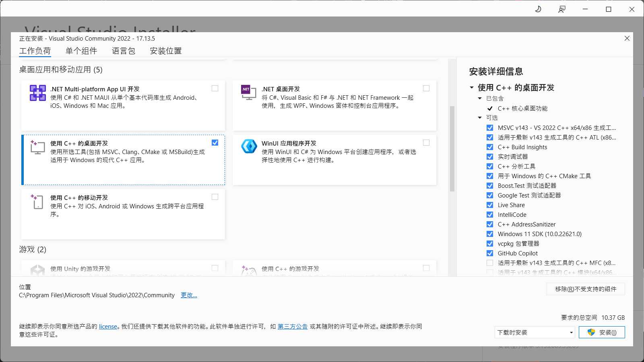The height and width of the screenshot is (362, 644).
Task: Switch to the 单个组件 tab
Action: tap(81, 51)
